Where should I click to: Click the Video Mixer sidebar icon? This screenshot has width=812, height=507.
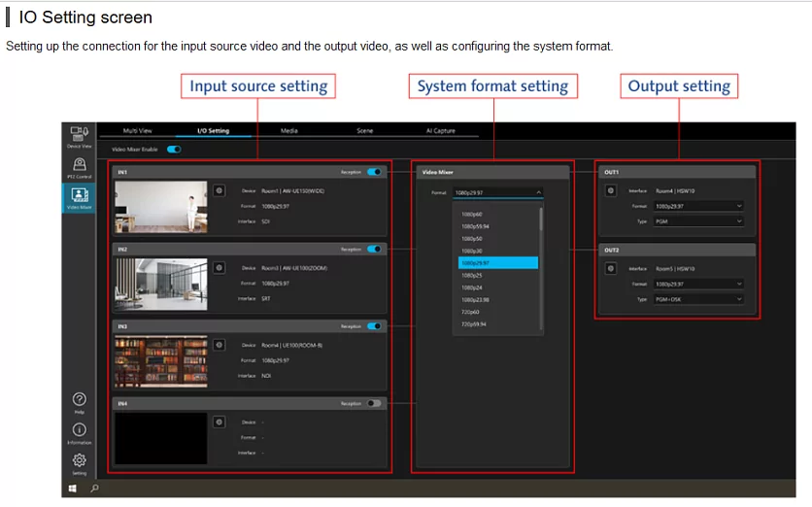tap(79, 195)
